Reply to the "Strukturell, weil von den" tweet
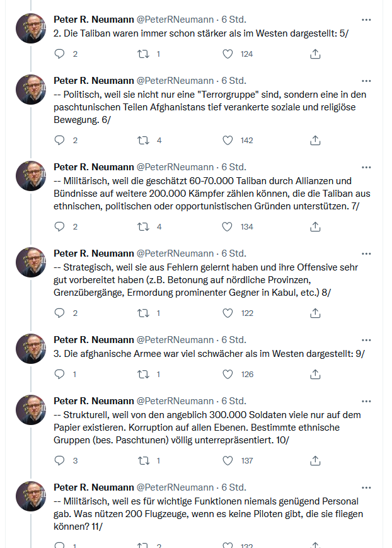 coord(61,460)
